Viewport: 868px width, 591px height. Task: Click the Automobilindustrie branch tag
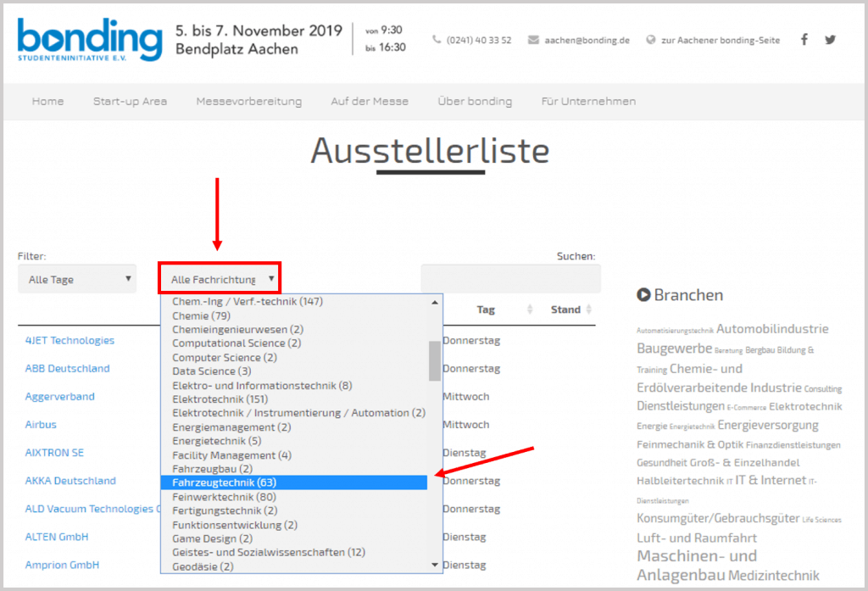(x=772, y=329)
